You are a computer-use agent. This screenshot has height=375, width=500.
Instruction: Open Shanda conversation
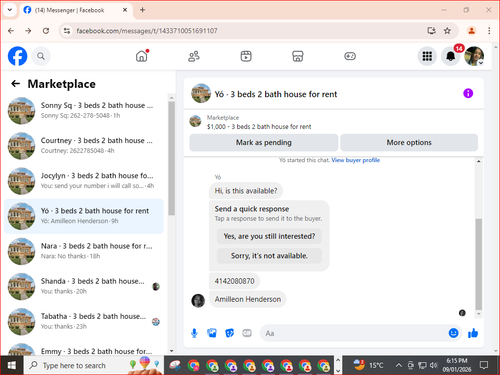(x=84, y=286)
